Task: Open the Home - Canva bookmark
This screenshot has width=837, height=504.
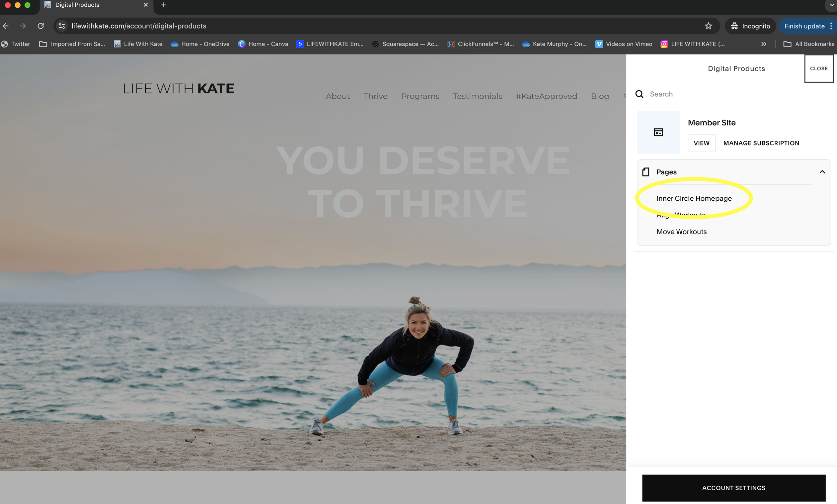Action: pyautogui.click(x=263, y=44)
